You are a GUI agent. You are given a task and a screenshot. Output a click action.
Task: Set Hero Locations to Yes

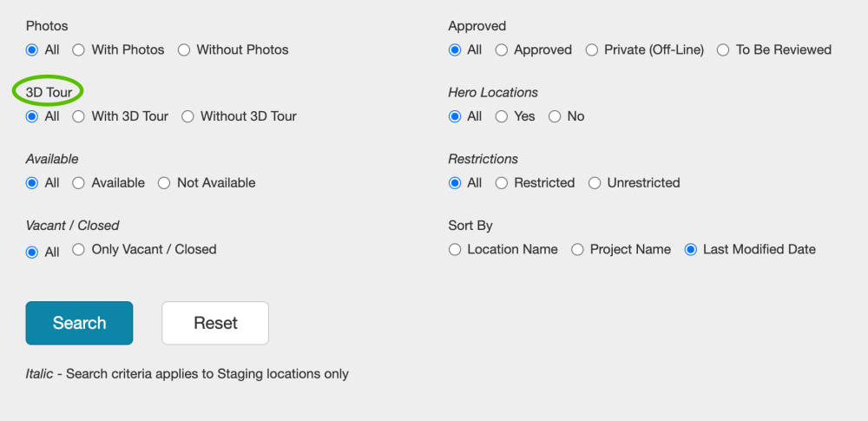click(502, 116)
